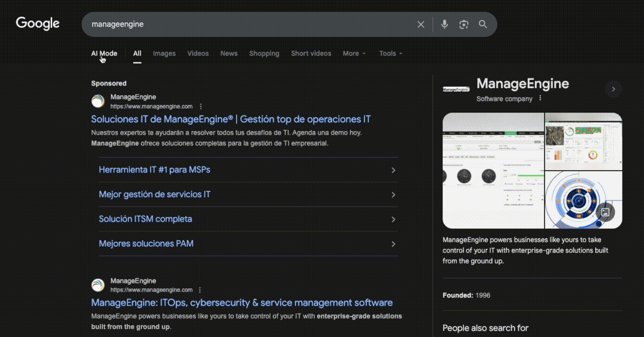Clear the search box with X icon

[421, 24]
